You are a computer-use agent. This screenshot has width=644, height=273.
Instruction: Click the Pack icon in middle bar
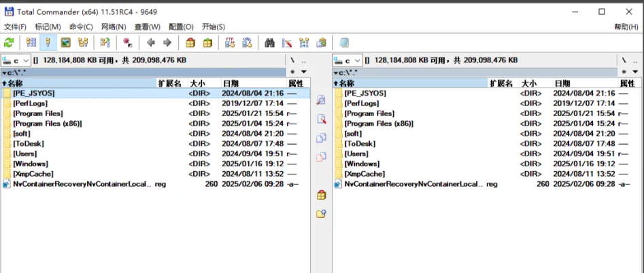pyautogui.click(x=321, y=195)
